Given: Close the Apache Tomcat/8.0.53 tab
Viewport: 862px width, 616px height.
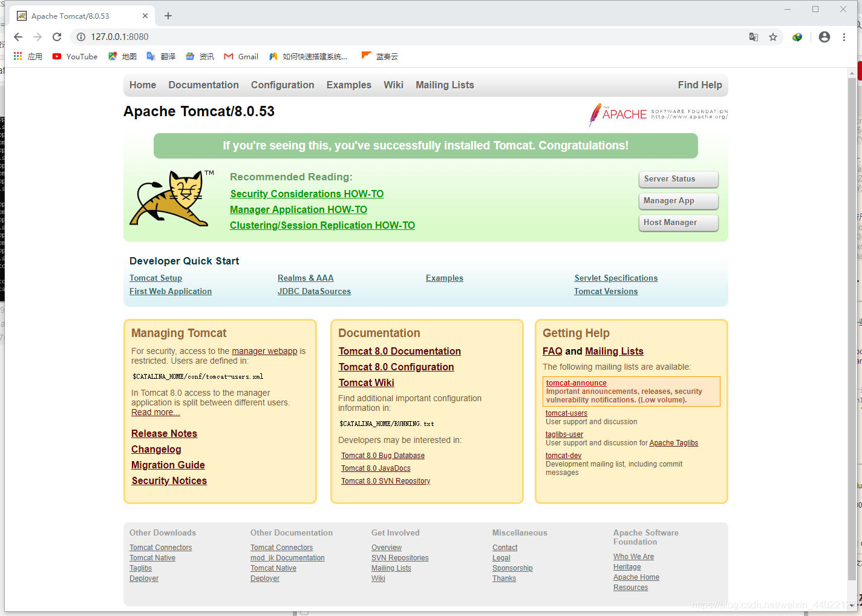Looking at the screenshot, I should (145, 16).
